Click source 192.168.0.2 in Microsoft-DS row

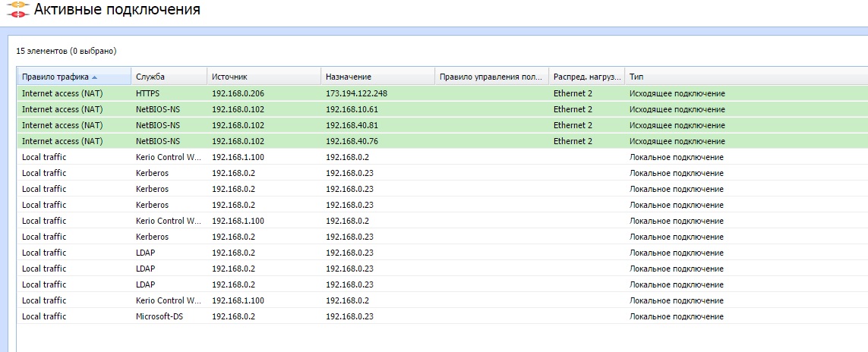(234, 316)
